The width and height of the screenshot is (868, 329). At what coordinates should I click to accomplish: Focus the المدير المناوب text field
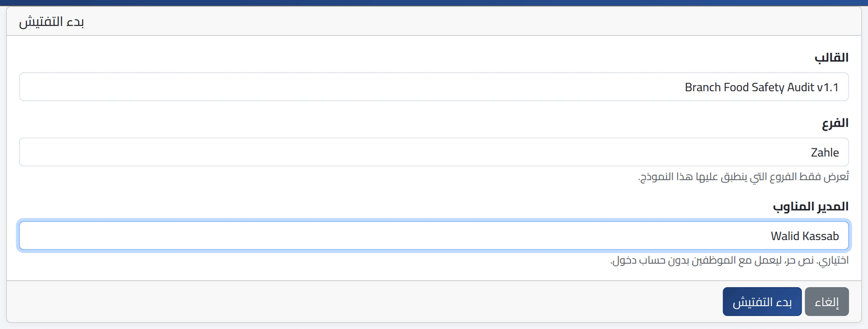click(434, 236)
